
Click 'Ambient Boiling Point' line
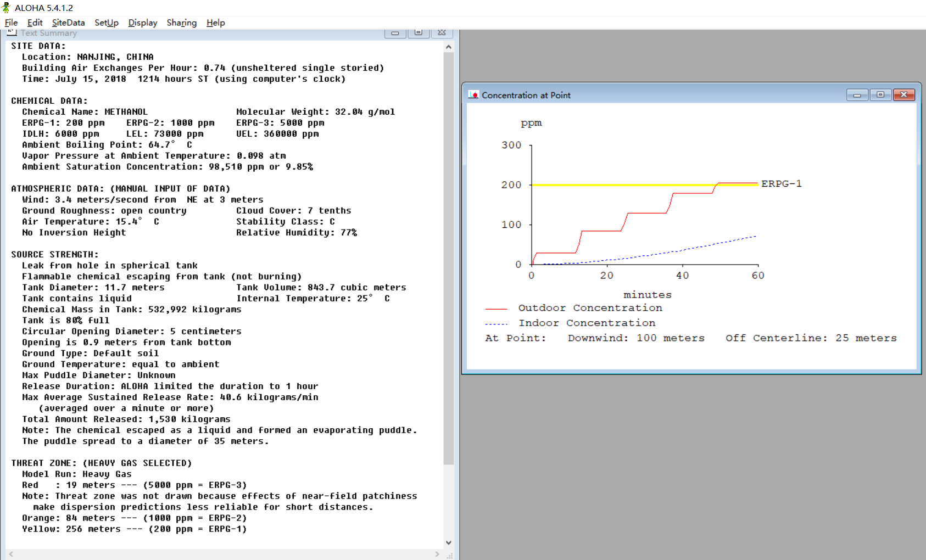click(107, 145)
